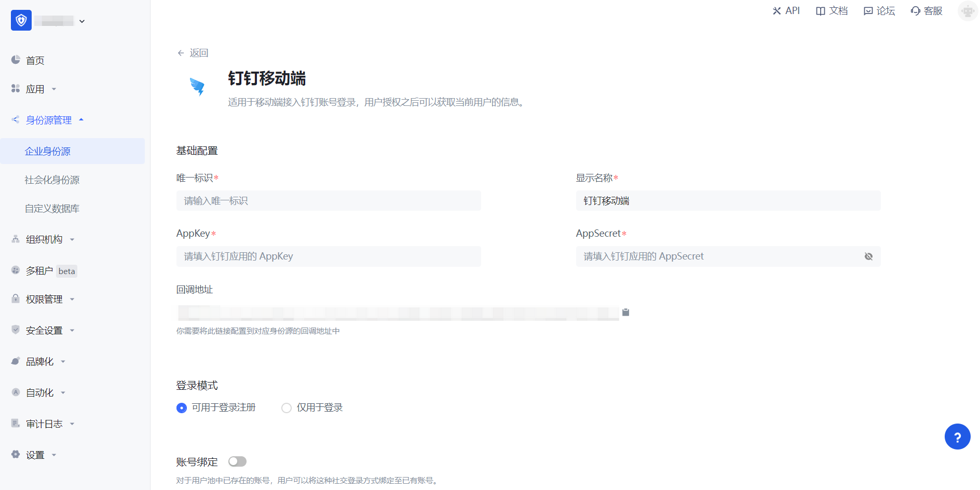Click the user avatar icon in top right
The image size is (980, 490).
point(968,11)
